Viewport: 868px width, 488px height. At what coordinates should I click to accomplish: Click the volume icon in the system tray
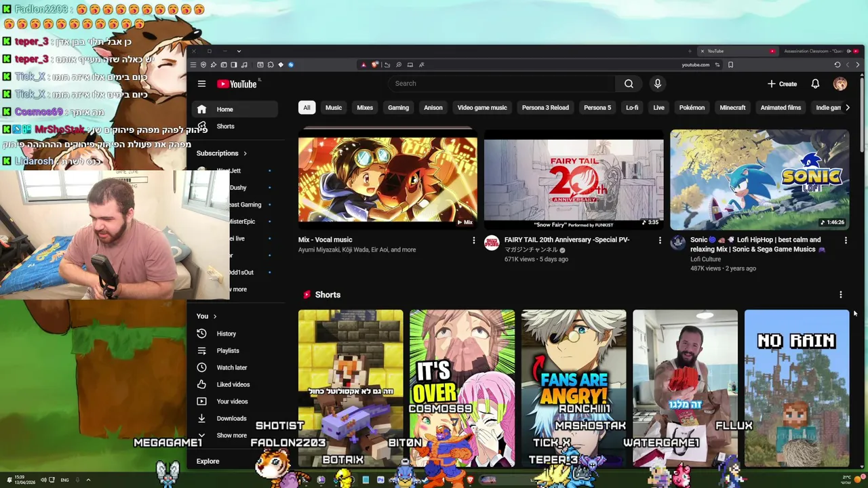coord(43,480)
